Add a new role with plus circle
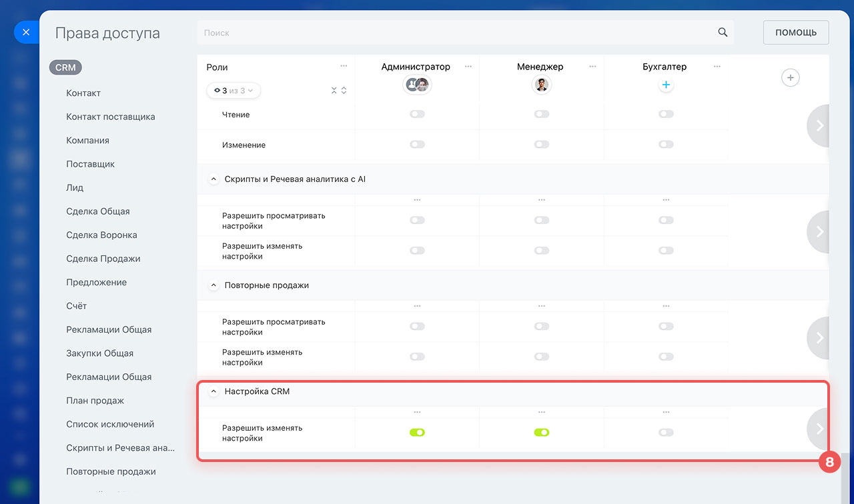The height and width of the screenshot is (504, 854). pyautogui.click(x=790, y=78)
